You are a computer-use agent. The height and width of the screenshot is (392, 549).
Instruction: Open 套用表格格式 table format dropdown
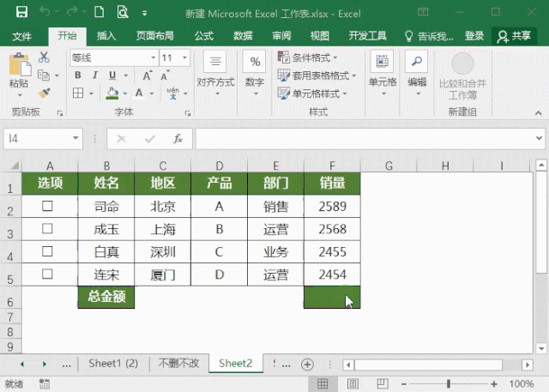[317, 75]
